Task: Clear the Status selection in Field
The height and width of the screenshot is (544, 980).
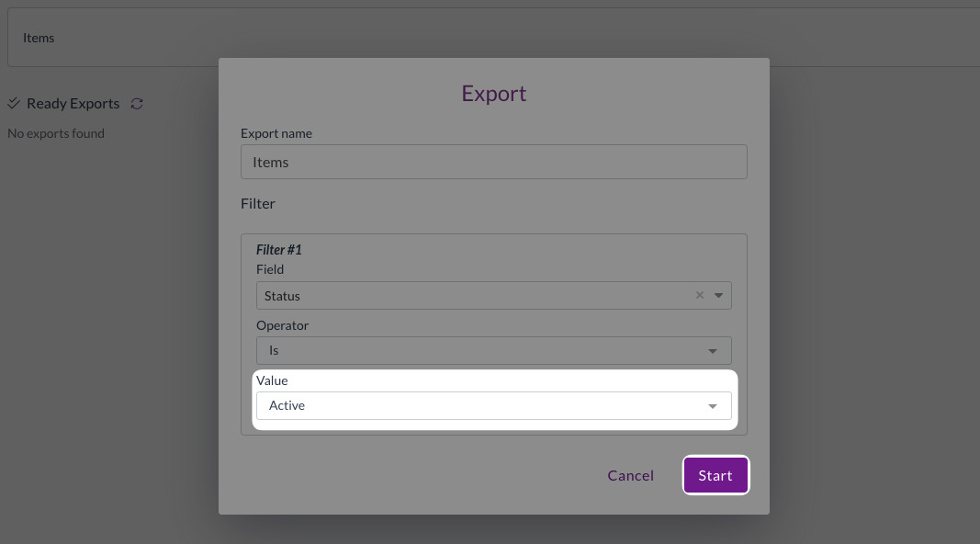Action: (x=700, y=296)
